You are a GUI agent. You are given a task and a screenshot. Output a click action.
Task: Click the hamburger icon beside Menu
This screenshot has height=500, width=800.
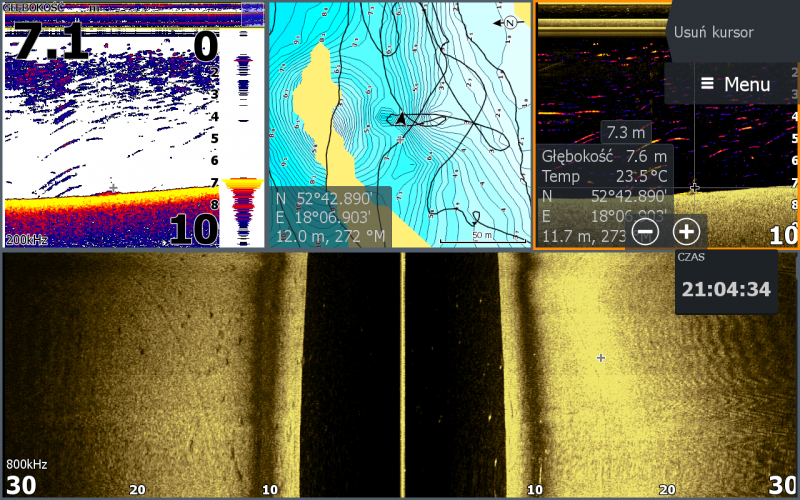point(708,84)
